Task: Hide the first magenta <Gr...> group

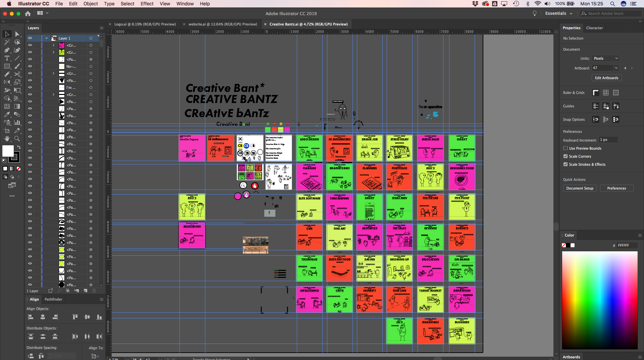Action: 30,45
